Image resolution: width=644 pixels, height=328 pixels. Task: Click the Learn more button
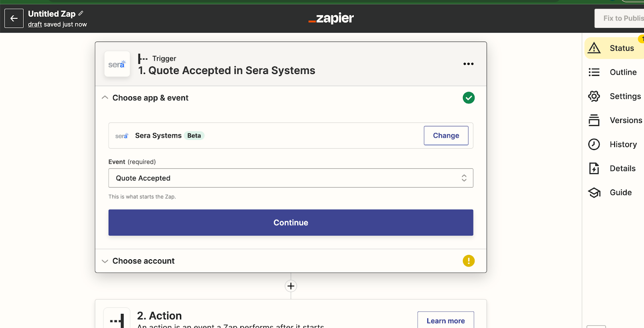[x=446, y=321]
